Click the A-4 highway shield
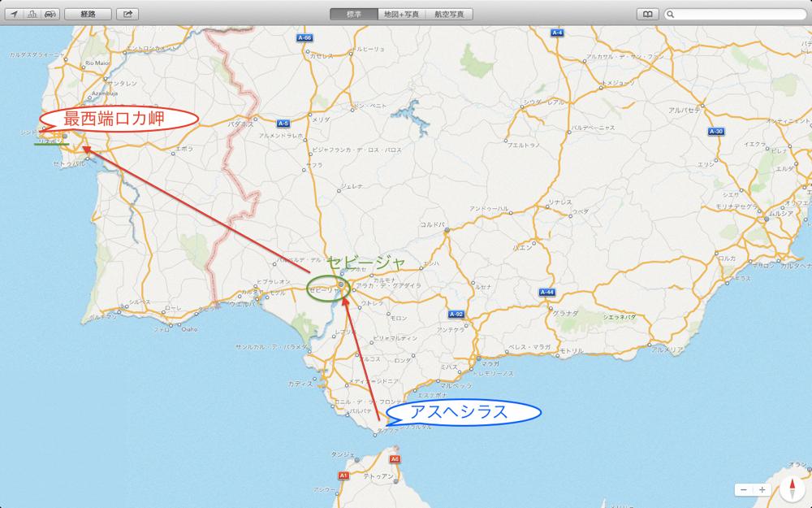 tap(557, 33)
